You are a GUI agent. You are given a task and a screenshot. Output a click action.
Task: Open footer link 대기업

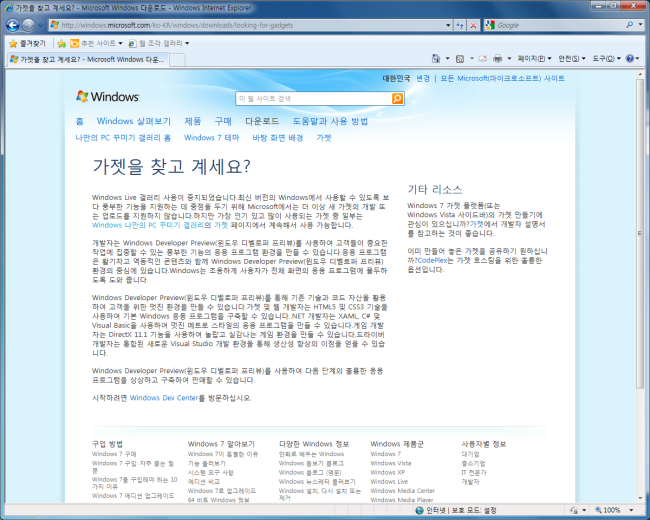coord(470,454)
